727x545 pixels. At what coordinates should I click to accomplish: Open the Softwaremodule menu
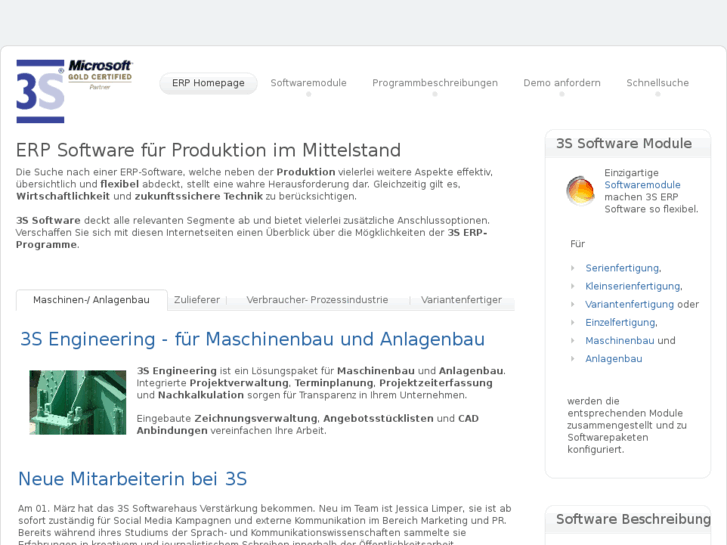(x=308, y=83)
